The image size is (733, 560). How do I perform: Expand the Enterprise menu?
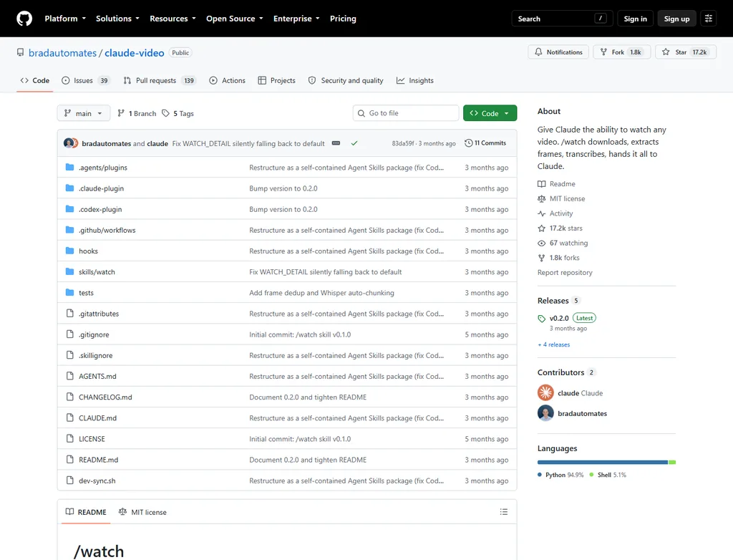click(x=296, y=19)
